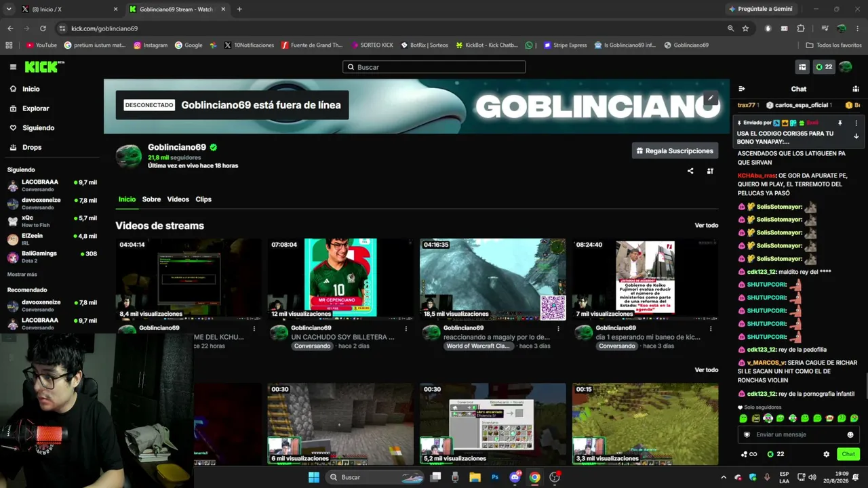
Task: Open Photoshop from the taskbar
Action: click(495, 477)
